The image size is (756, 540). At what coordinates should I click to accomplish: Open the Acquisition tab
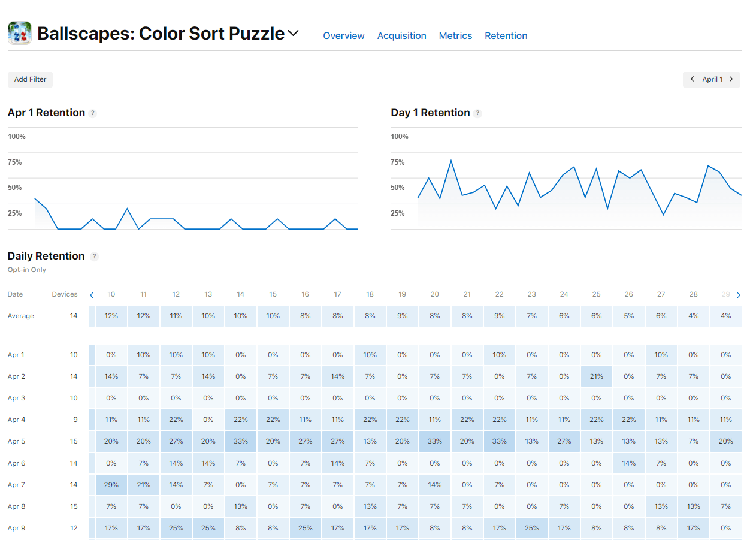(401, 36)
